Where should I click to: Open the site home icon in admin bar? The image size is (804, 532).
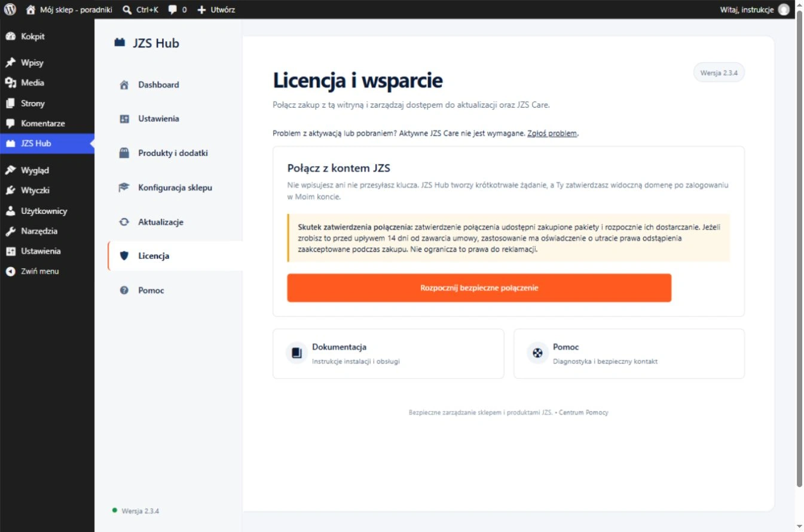(31, 10)
